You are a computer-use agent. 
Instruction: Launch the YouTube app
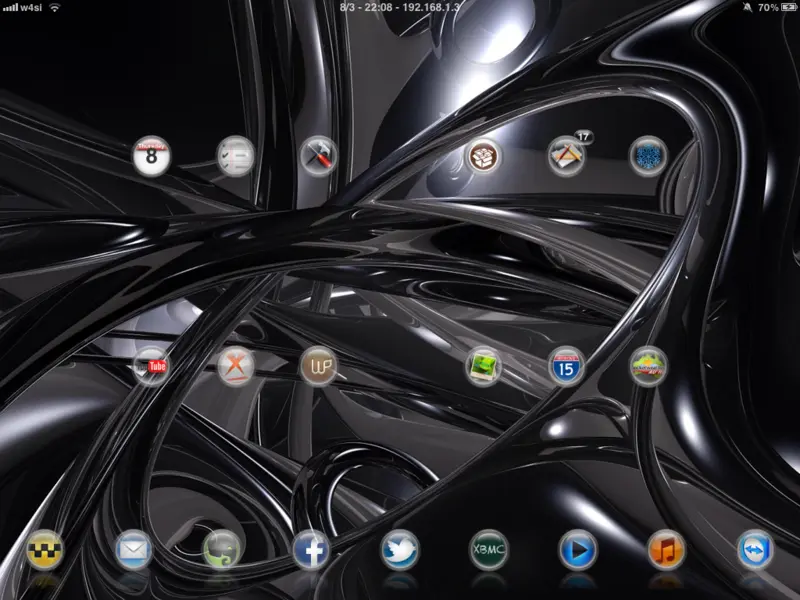(152, 366)
